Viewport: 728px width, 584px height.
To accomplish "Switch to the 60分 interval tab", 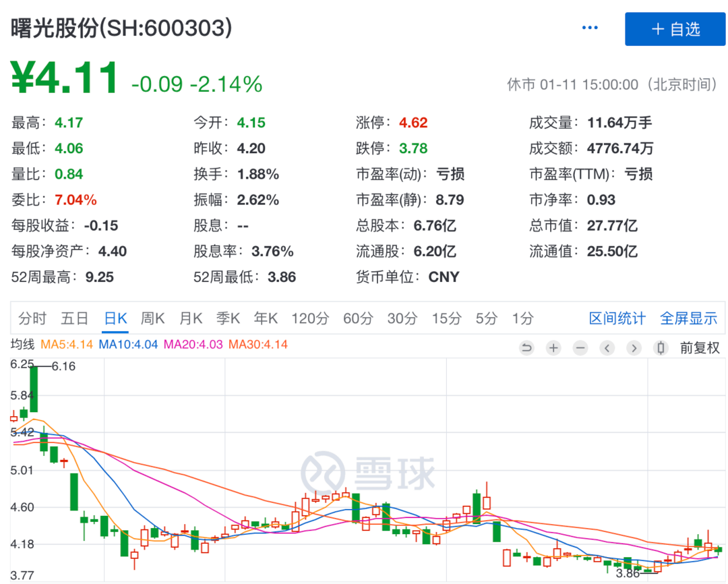I will (359, 318).
